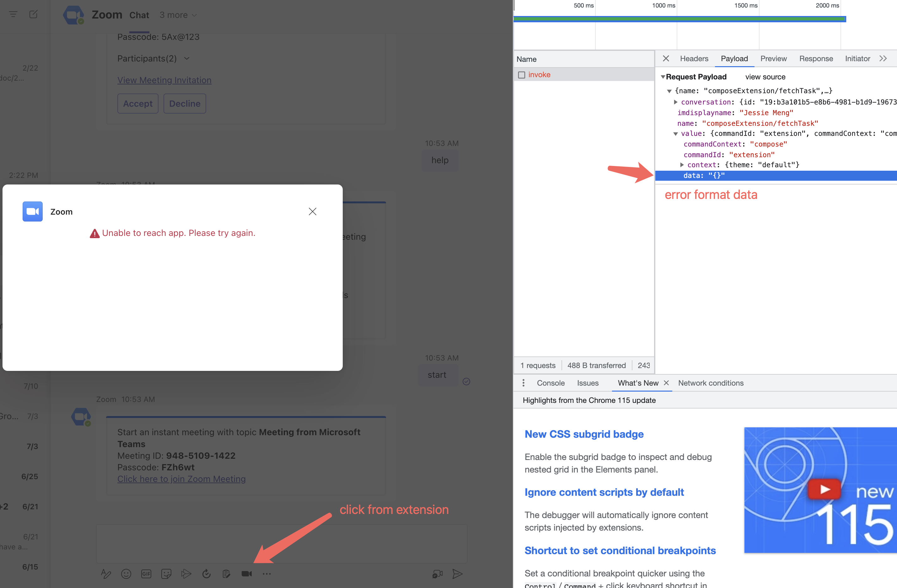This screenshot has width=897, height=588.
Task: Collapse the Request Payload section
Action: click(663, 77)
